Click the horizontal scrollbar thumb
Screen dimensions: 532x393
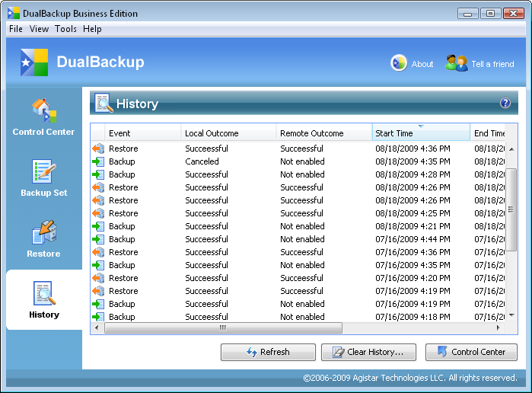tap(223, 327)
